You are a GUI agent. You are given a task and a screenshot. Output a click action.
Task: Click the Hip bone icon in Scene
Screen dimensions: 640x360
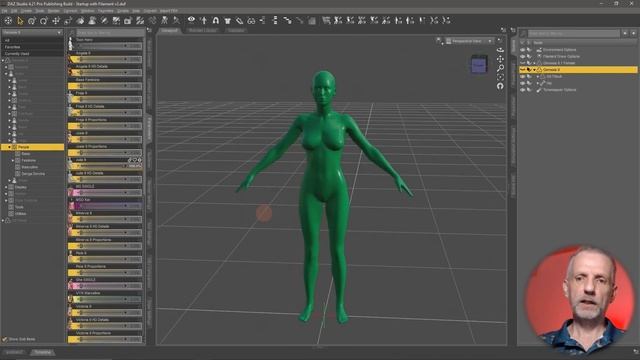click(x=542, y=83)
